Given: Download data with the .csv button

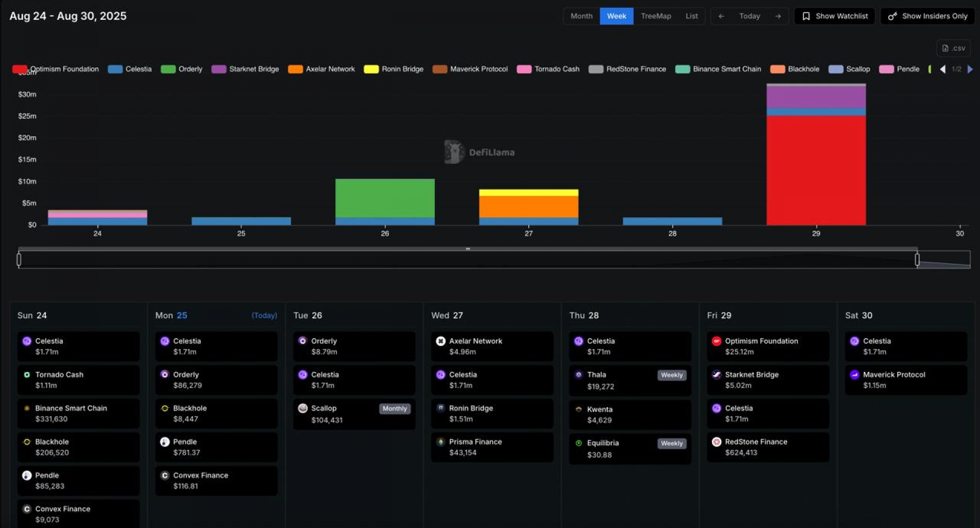Looking at the screenshot, I should (953, 48).
